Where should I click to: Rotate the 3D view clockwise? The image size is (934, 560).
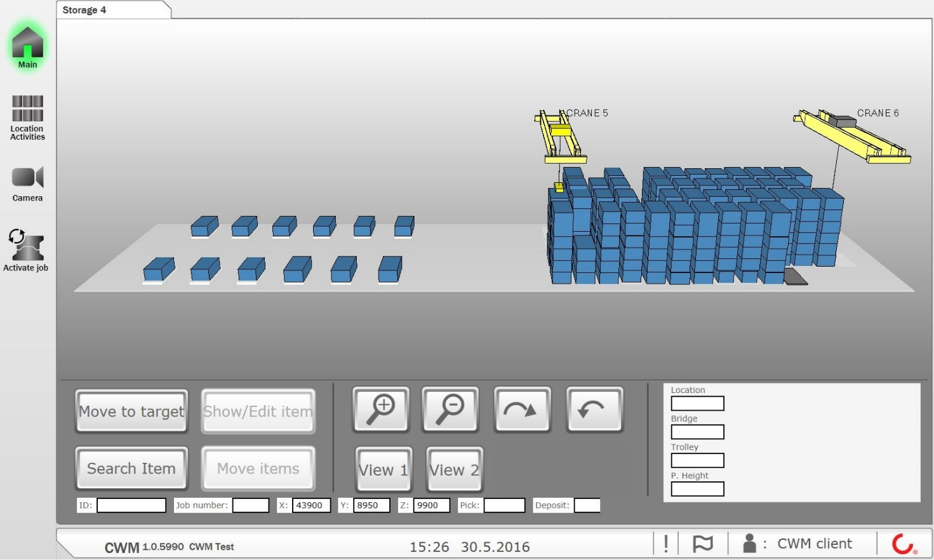pos(522,410)
